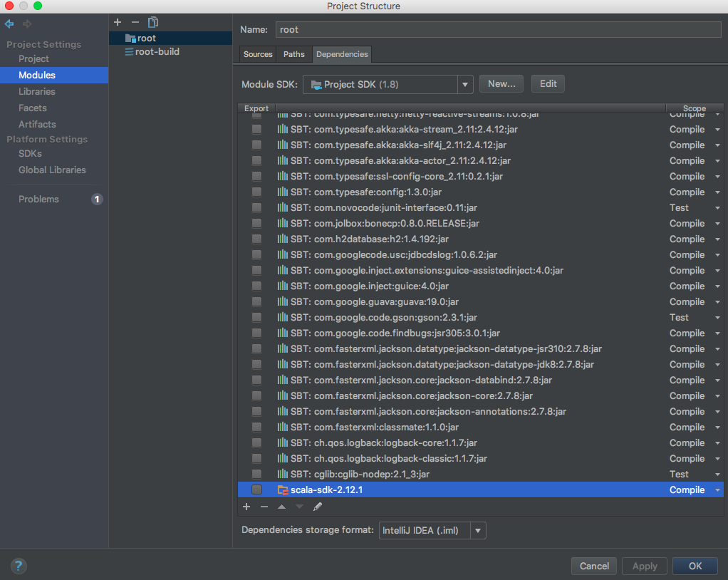This screenshot has height=580, width=728.
Task: Toggle export checkbox for guice 4.0 jar
Action: click(256, 286)
